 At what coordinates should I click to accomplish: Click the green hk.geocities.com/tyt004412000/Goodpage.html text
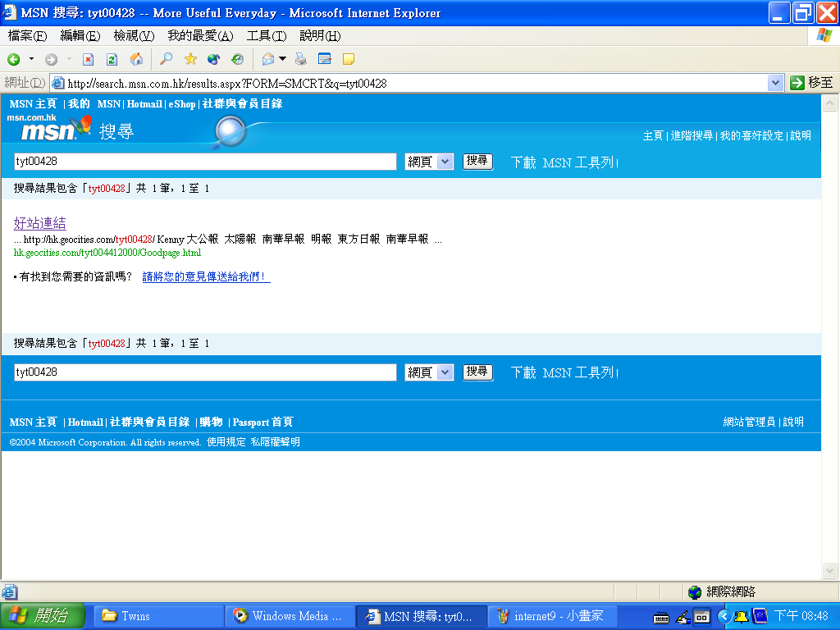[107, 253]
